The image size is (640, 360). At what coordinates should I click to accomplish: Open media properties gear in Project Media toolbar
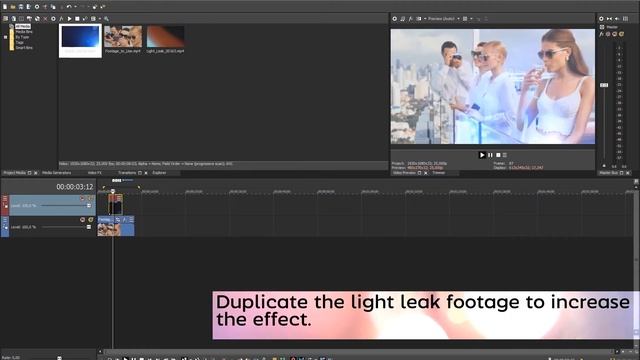click(x=53, y=18)
